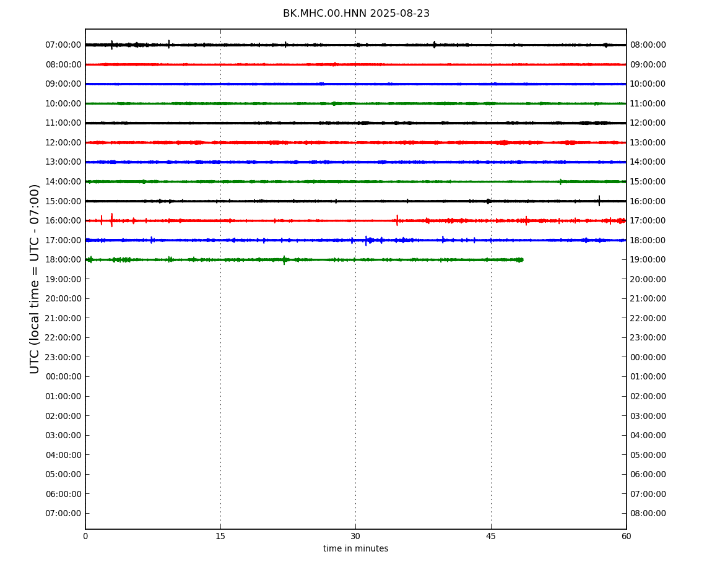Click the right axis label 04:00:00
The height and width of the screenshot is (588, 712).
648,436
